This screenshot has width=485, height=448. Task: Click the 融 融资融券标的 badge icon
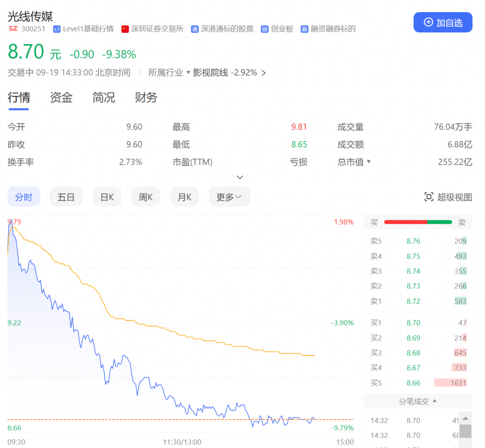[x=304, y=29]
